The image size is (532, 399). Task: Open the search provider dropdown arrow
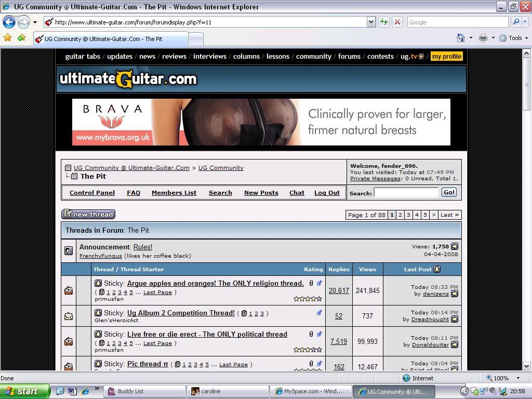525,22
